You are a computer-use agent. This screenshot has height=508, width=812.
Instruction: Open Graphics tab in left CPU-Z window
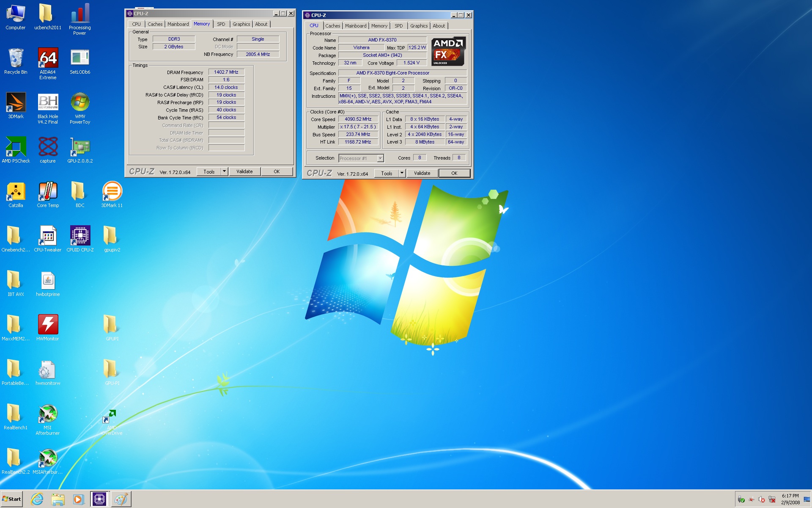tap(241, 24)
